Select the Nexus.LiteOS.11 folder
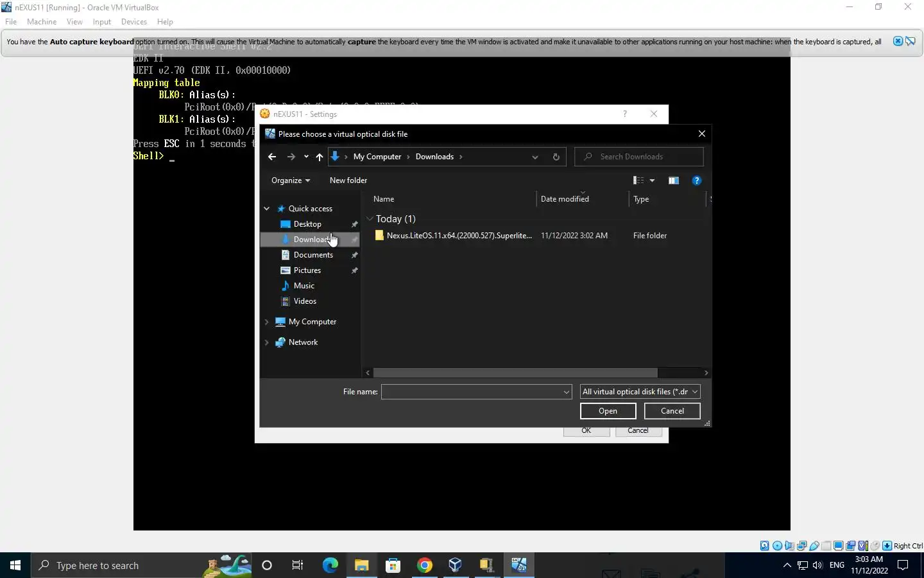 453,236
